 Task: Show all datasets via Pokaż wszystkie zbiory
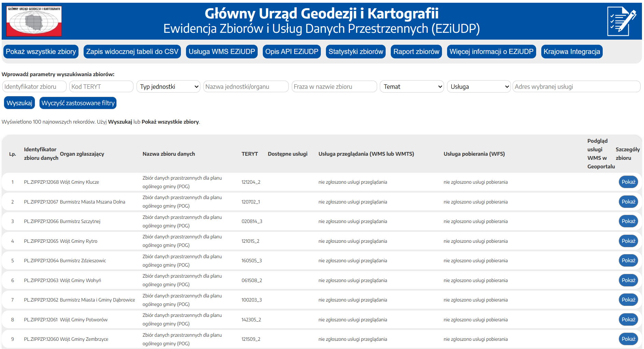[41, 52]
